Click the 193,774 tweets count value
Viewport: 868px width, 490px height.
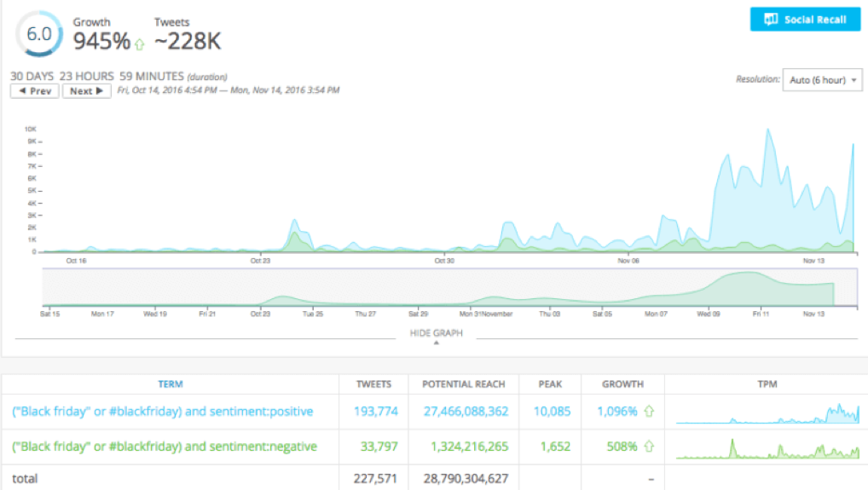(x=375, y=412)
